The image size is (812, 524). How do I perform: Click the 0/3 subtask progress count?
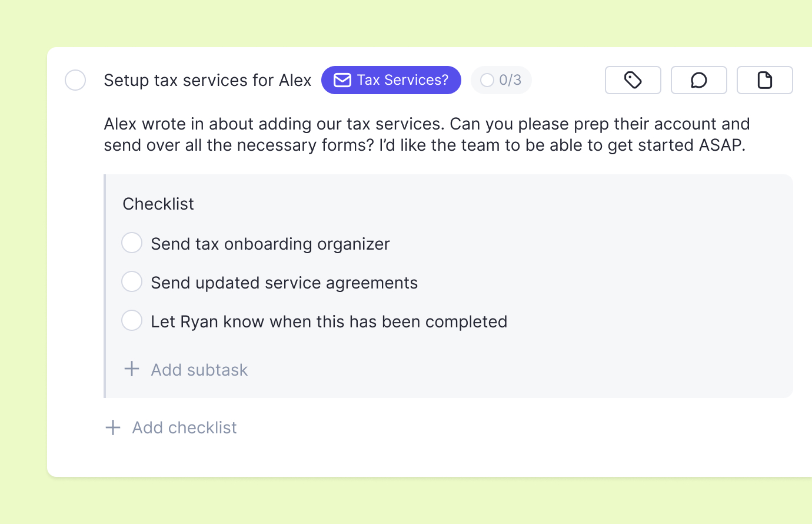pos(510,80)
